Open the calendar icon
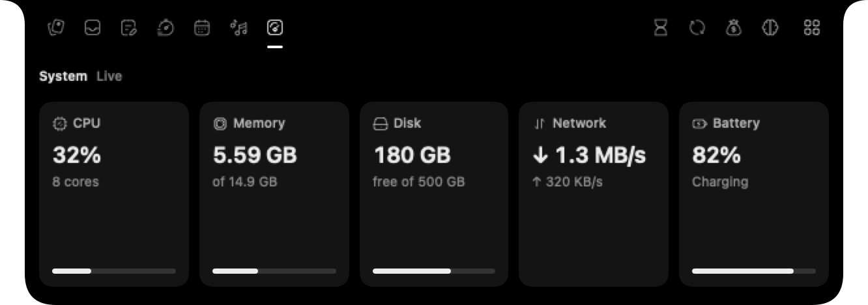Screen dimensions: 868x305 (x=202, y=28)
